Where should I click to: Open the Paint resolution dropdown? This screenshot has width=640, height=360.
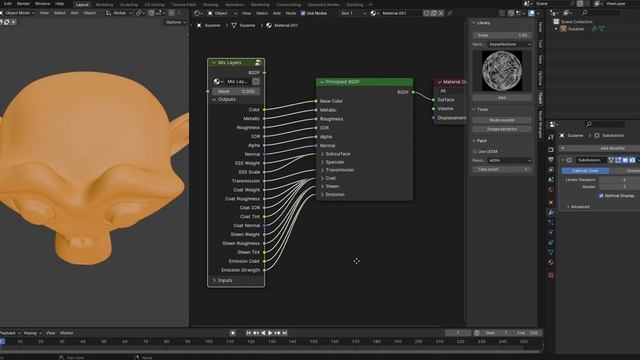[x=510, y=160]
